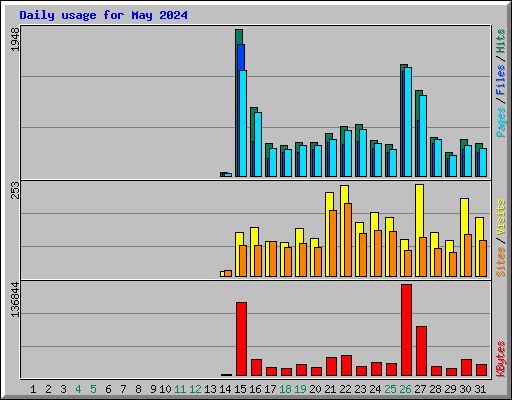The width and height of the screenshot is (512, 400).
Task: Select the day 27 red KBytes bar
Action: pos(422,351)
